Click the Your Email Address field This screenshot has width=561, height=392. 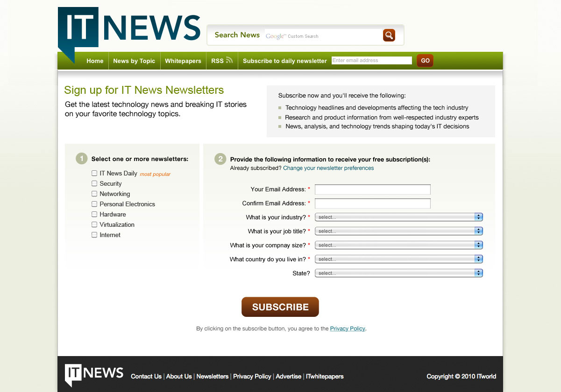(373, 189)
